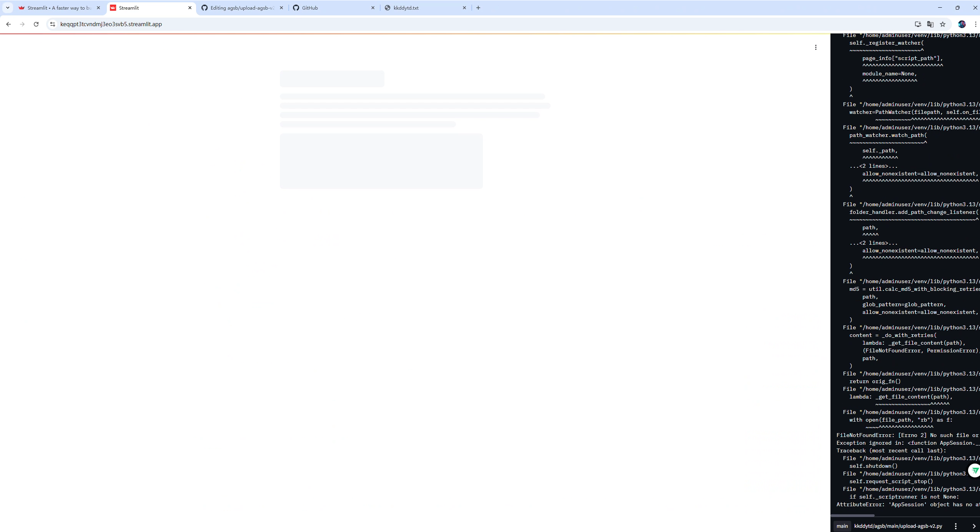Switch to the 'Streamlit • A faster way' tab

tap(59, 8)
